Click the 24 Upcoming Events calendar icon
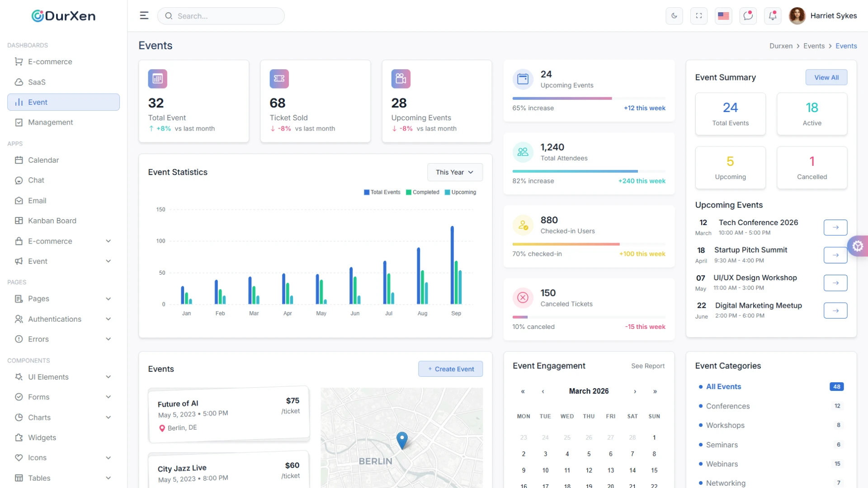 523,79
